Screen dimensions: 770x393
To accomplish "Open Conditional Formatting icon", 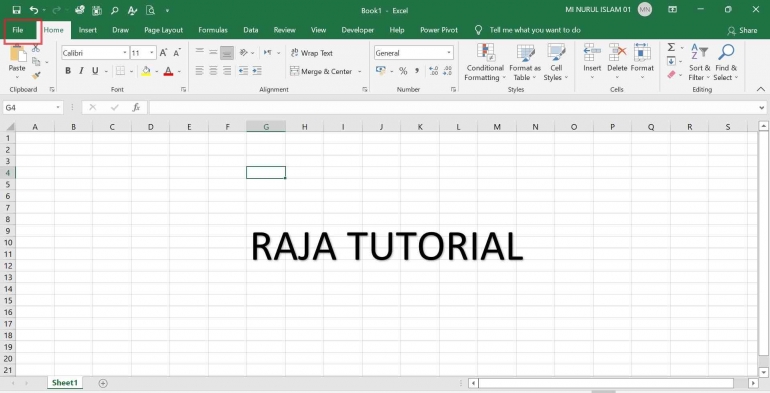I will point(485,52).
